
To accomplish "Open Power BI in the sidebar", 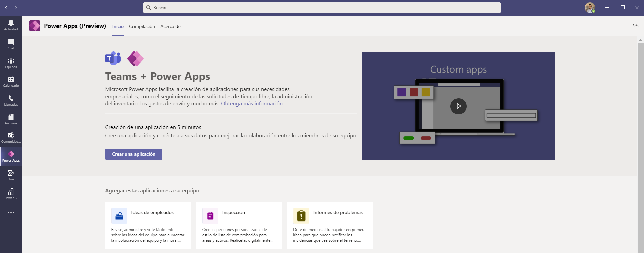I will point(11,194).
